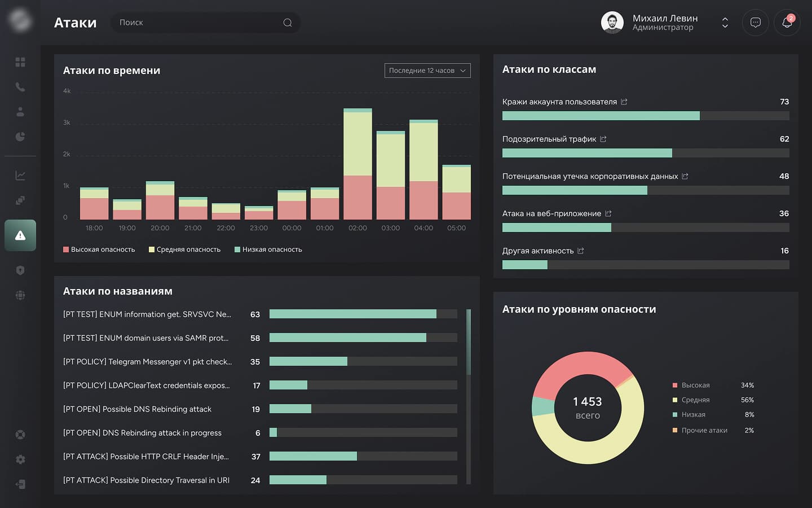
Task: Click the phone icon in sidebar
Action: 20,87
